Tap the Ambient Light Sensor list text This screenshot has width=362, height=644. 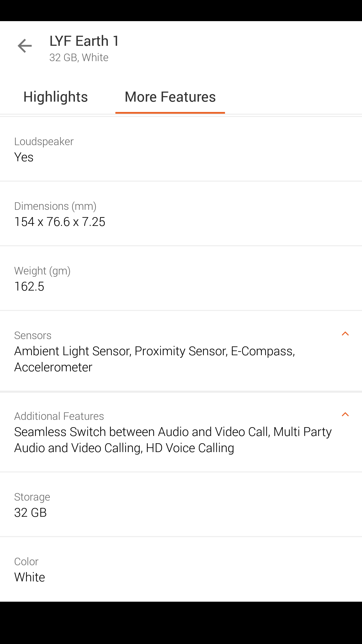154,359
